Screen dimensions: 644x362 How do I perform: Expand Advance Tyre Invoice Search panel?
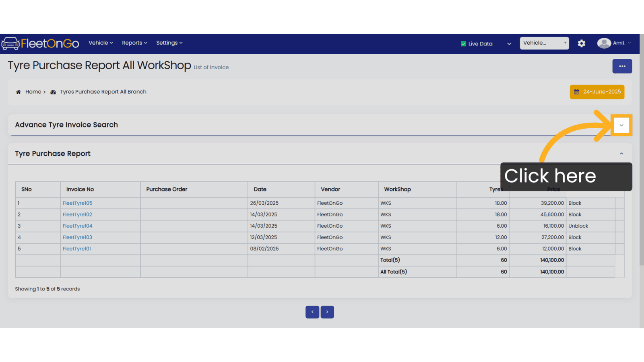pos(621,125)
